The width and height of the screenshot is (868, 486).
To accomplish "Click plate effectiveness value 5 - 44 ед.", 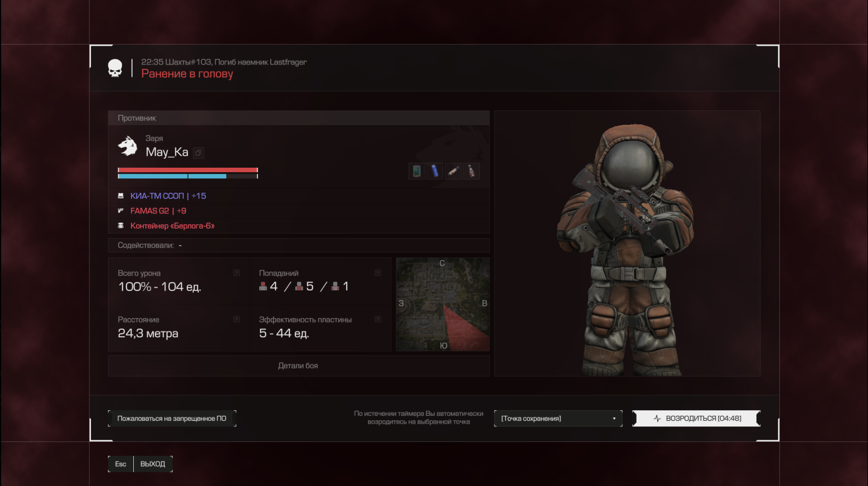I will pos(284,333).
